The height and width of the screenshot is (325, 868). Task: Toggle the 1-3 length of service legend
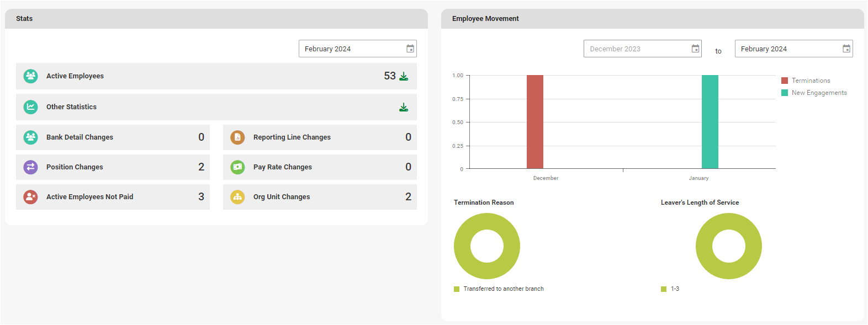[x=674, y=289]
